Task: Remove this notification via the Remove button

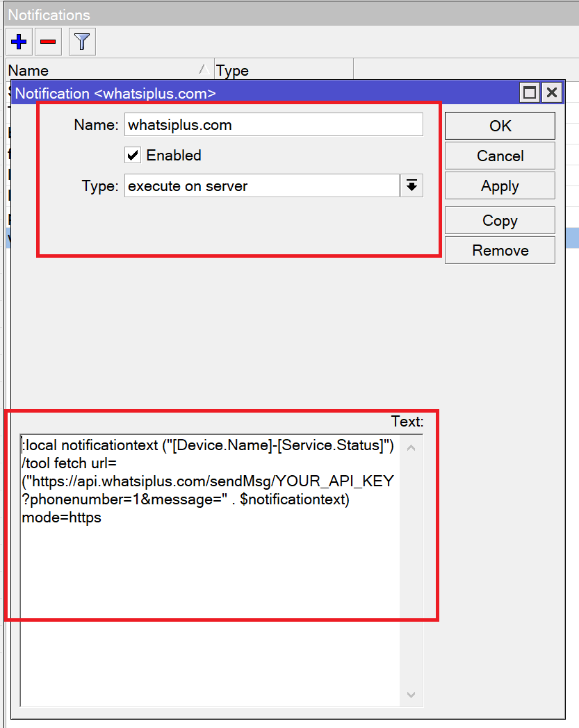Action: coord(500,250)
